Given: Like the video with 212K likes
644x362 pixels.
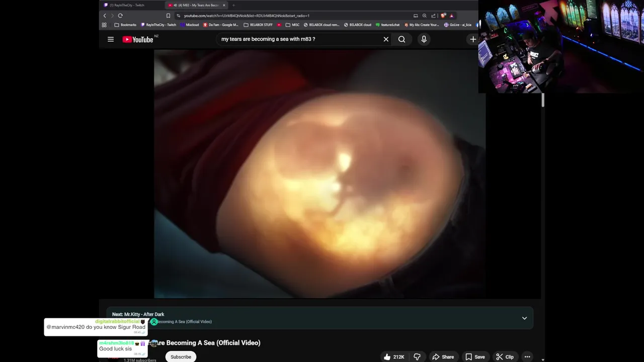Looking at the screenshot, I should pyautogui.click(x=394, y=357).
